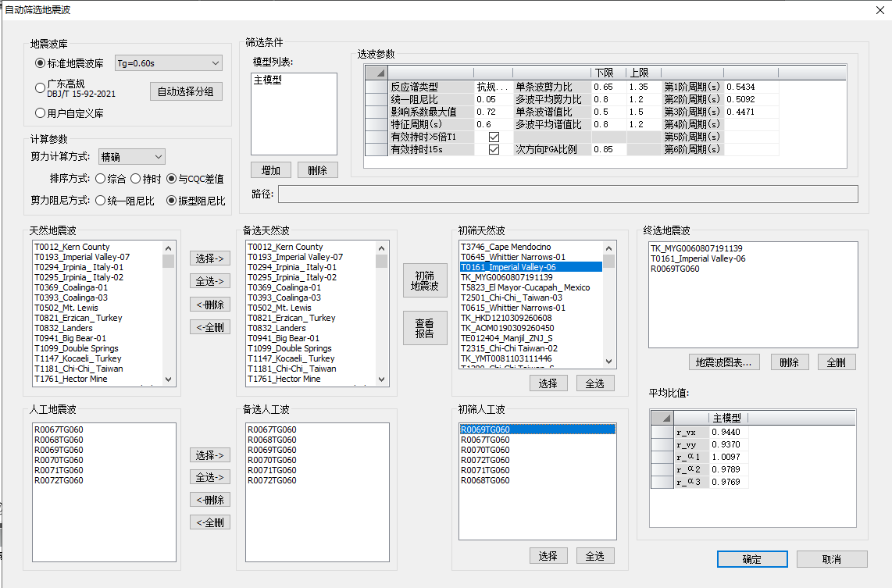Click the 地震波图表... button
The width and height of the screenshot is (892, 588).
724,362
